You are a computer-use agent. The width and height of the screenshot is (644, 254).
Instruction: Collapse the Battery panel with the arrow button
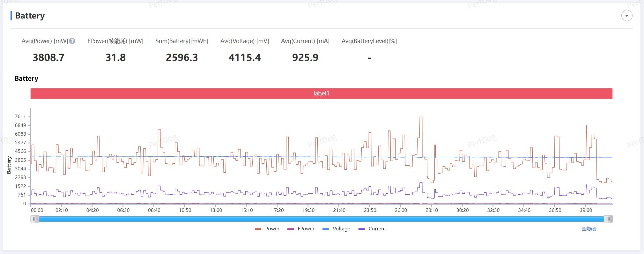coord(626,16)
